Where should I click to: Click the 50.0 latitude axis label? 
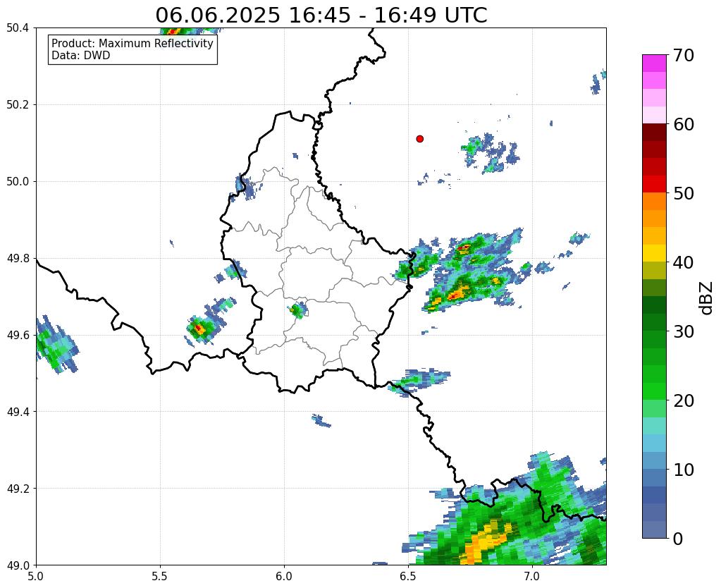coord(18,182)
